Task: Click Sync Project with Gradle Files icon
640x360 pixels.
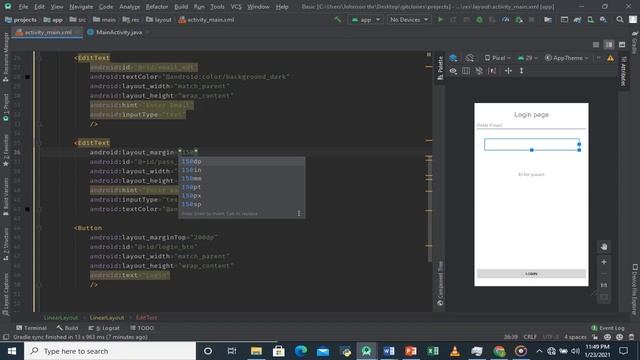Action: [577, 20]
